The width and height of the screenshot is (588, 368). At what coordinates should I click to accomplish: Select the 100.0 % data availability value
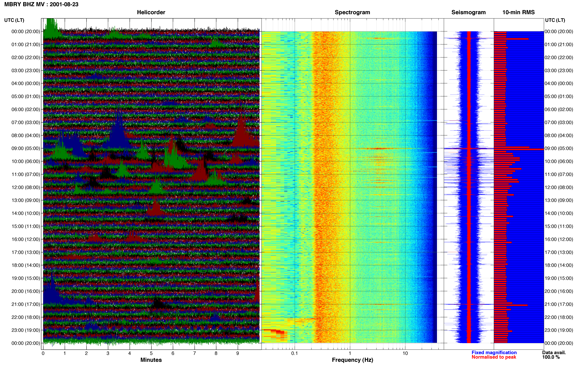pos(551,357)
